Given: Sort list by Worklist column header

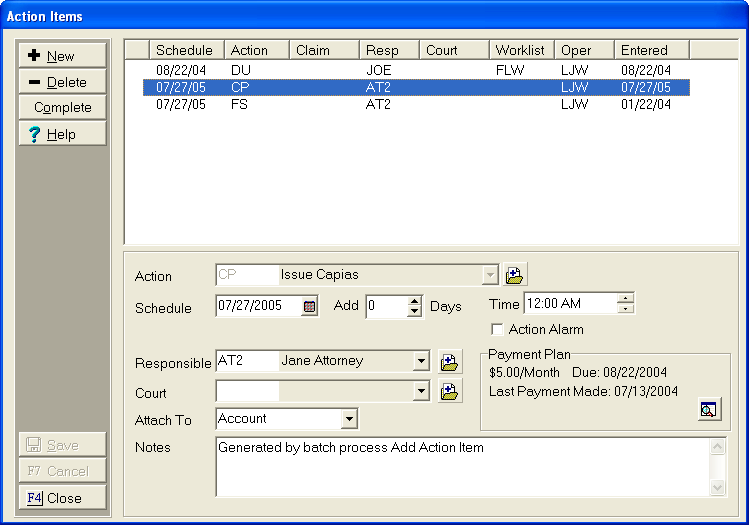Looking at the screenshot, I should click(522, 50).
